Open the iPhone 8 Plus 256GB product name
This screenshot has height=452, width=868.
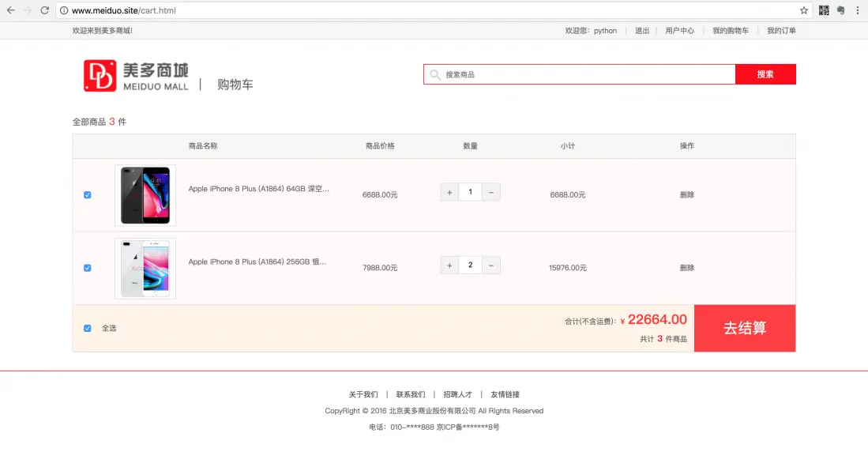(x=257, y=262)
